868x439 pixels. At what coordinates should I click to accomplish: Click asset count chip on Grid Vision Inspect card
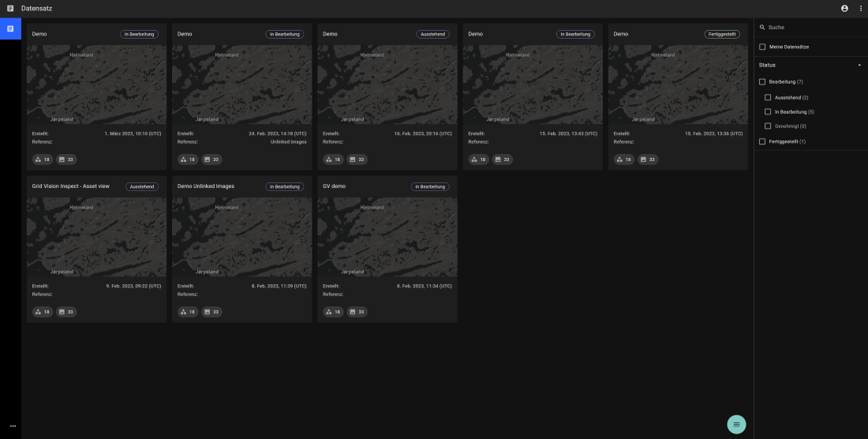43,312
